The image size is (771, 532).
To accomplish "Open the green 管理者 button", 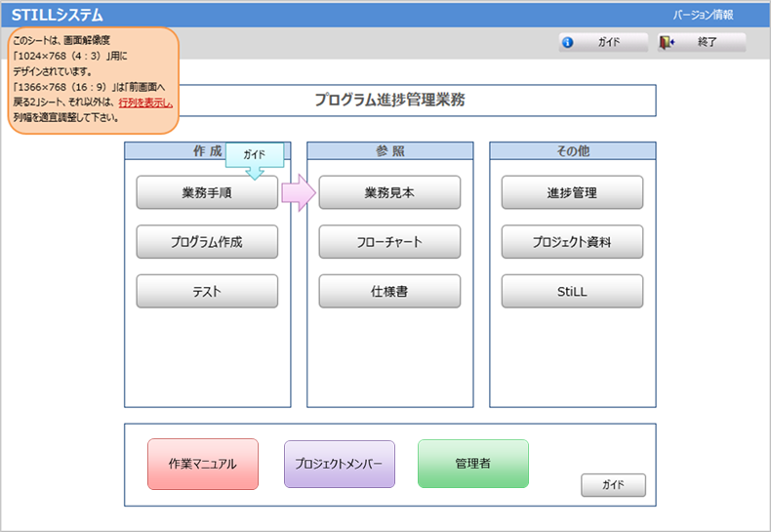I will coord(473,464).
